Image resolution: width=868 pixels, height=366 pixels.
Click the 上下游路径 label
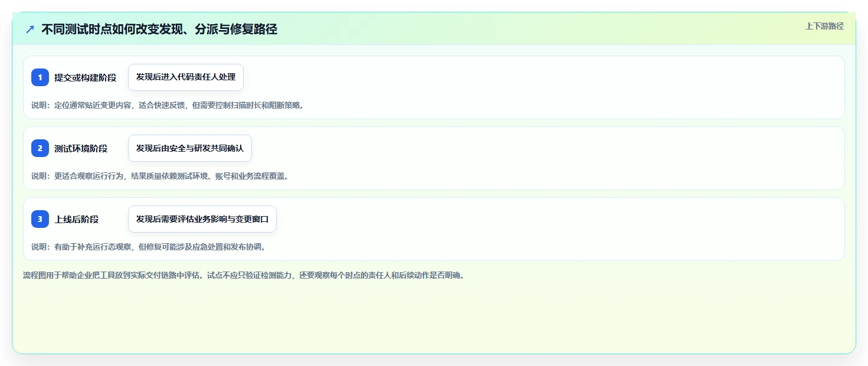coord(824,26)
